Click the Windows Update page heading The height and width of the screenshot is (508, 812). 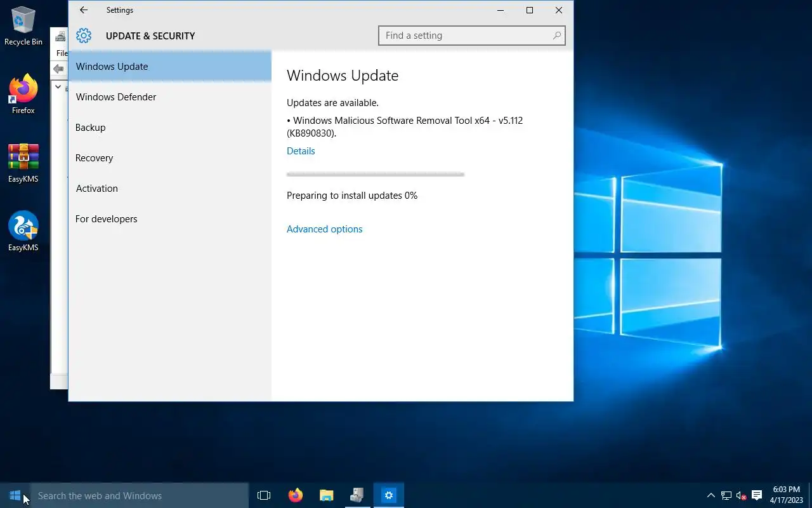point(343,76)
